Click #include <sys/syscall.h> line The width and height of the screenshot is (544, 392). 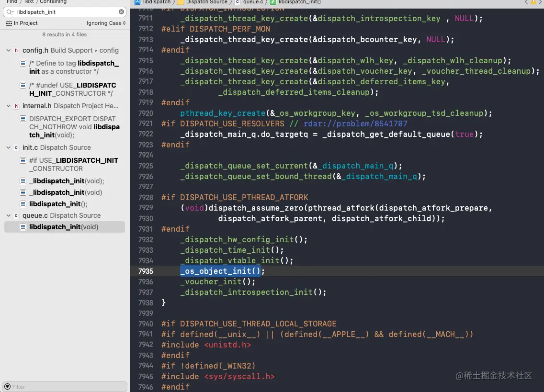[x=218, y=376]
